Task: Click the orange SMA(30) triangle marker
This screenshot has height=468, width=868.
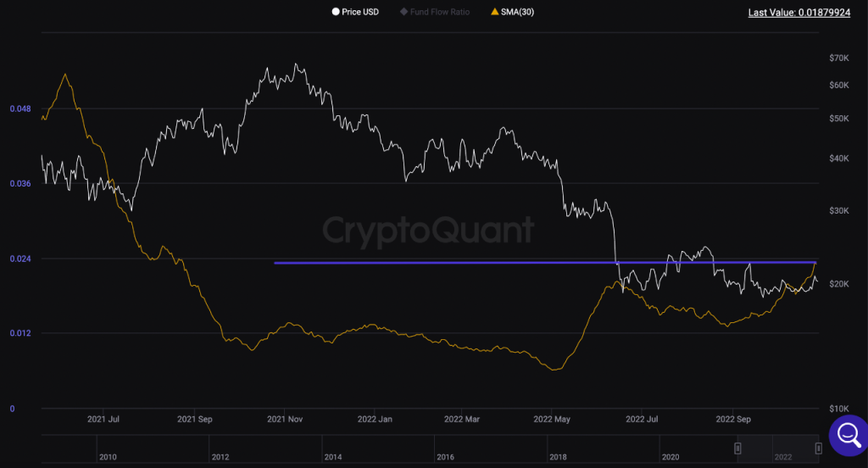Action: point(495,12)
